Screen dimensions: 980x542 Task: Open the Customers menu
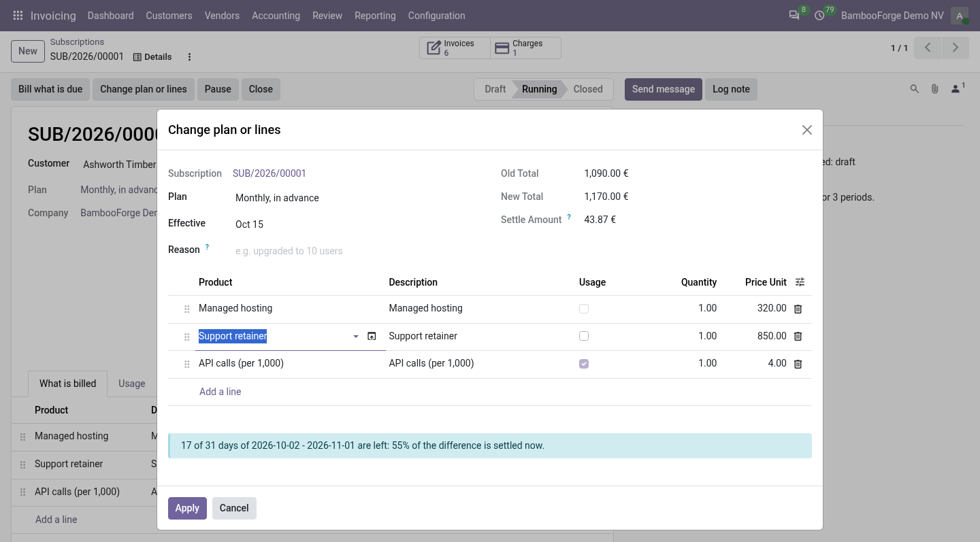[x=169, y=16]
